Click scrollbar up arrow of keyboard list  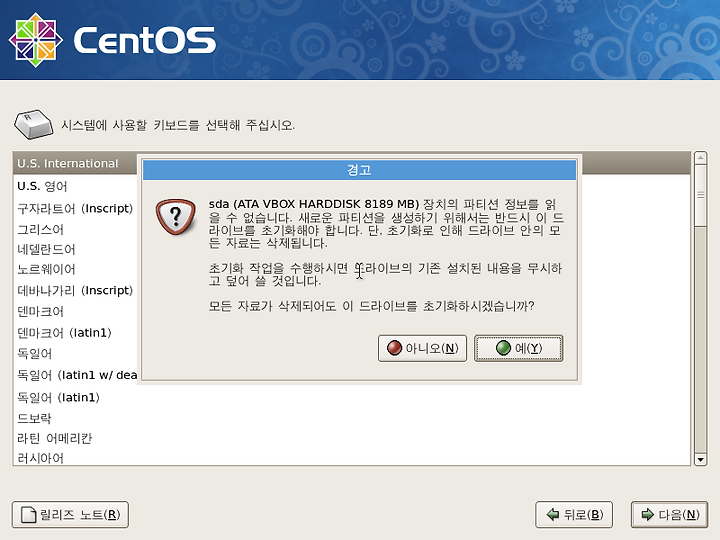700,158
